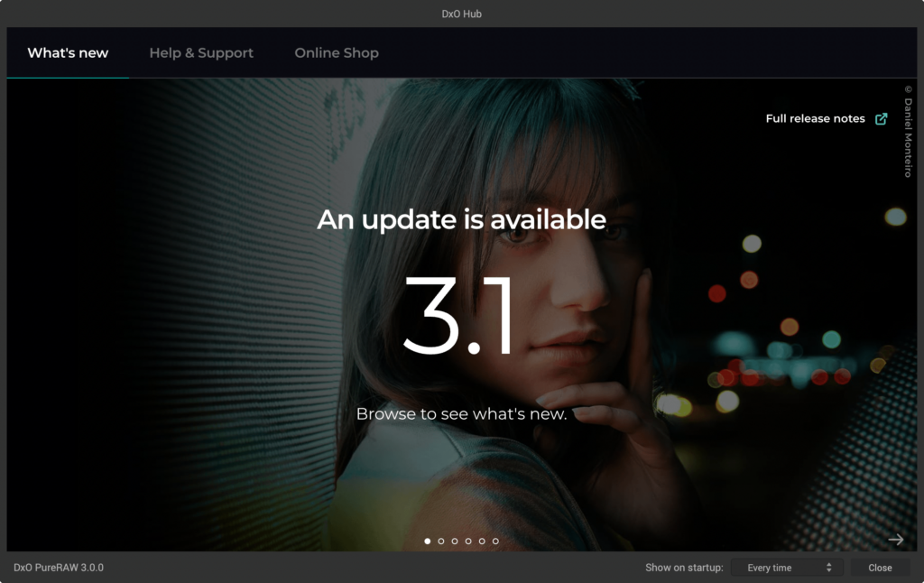Image resolution: width=924 pixels, height=583 pixels.
Task: Open the Online Shop tab
Action: 337,53
